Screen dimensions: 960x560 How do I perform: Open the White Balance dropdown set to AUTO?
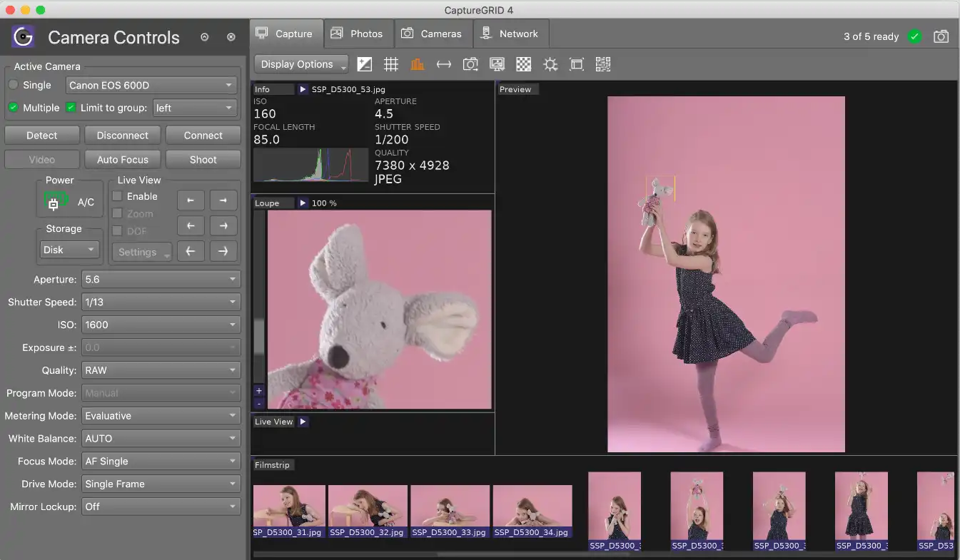coord(161,438)
